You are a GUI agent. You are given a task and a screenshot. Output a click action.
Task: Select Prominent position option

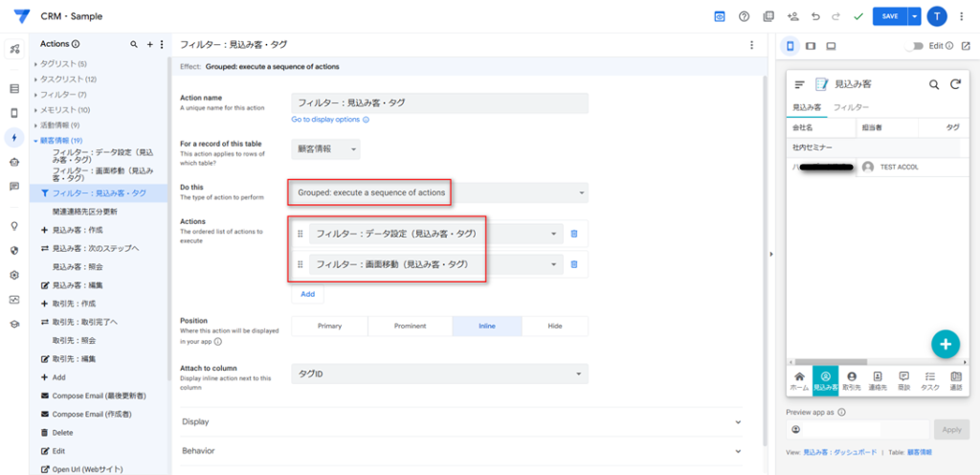click(x=410, y=327)
